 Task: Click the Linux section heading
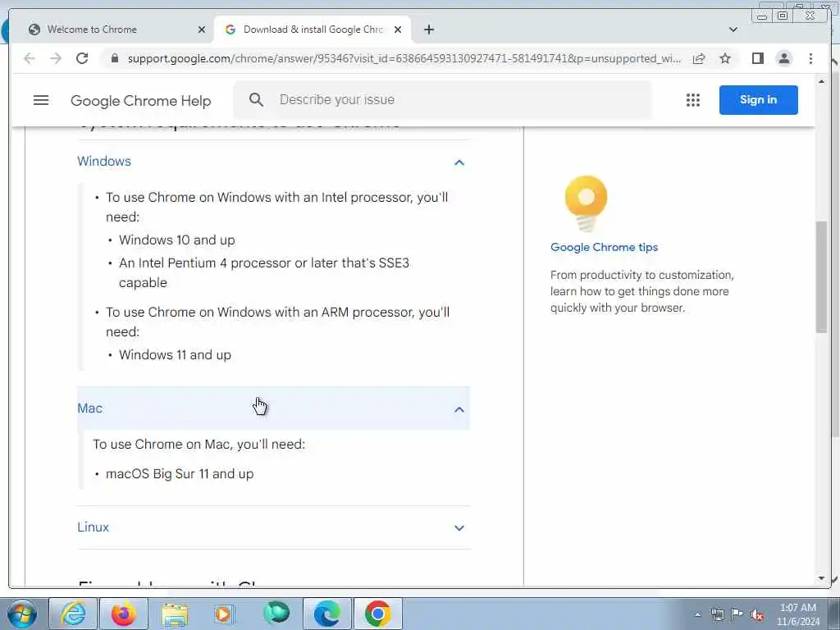94,527
